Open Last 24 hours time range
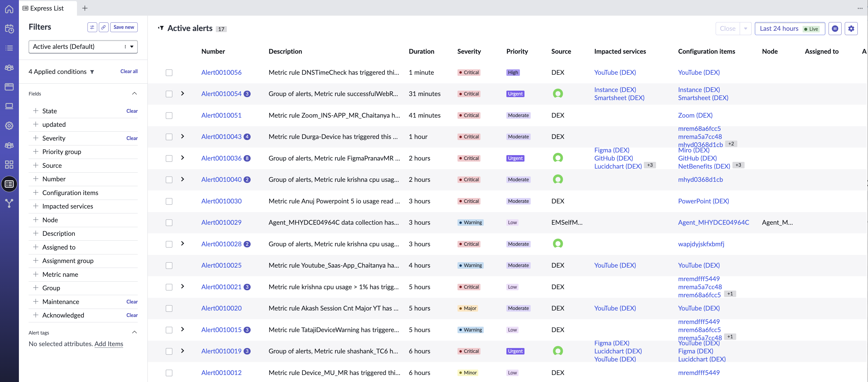 click(789, 29)
